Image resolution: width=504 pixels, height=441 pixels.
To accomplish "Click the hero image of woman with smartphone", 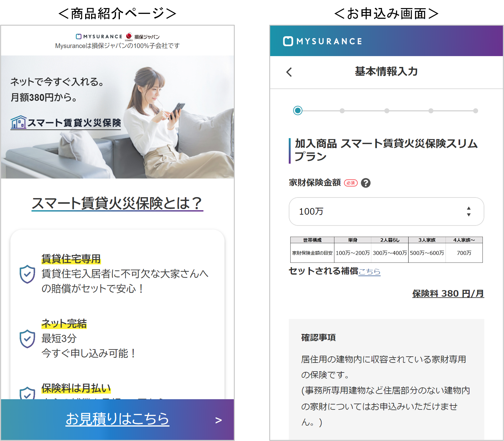I will [117, 117].
